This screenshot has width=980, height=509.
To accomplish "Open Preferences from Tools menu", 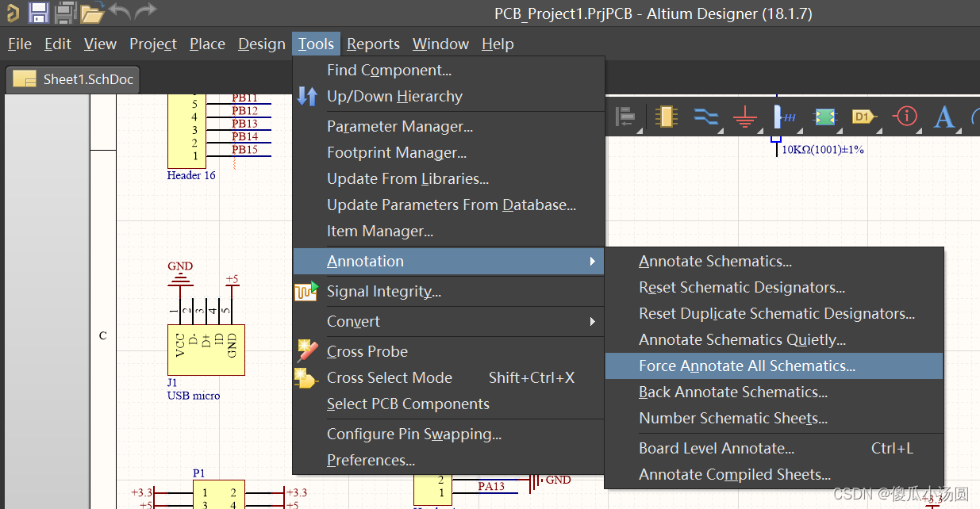I will click(448, 460).
